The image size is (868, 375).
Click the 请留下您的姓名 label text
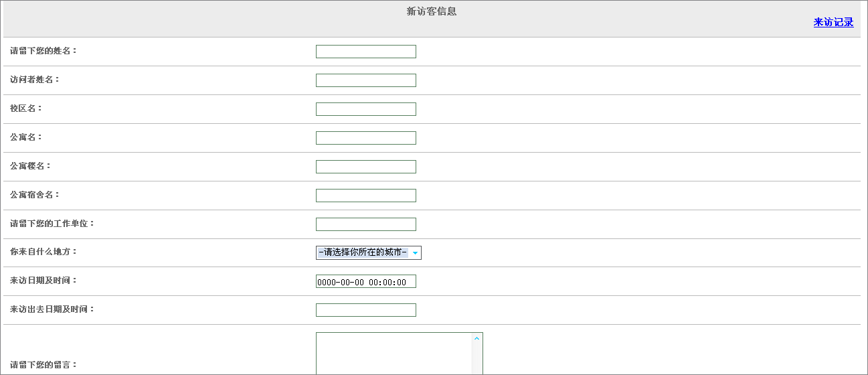[x=44, y=50]
